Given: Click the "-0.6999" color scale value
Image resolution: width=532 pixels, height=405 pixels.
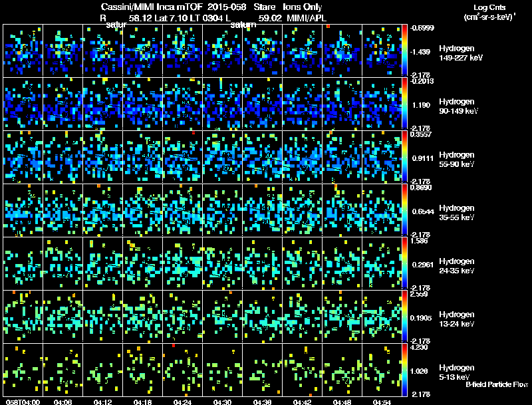Looking at the screenshot, I should (x=422, y=28).
